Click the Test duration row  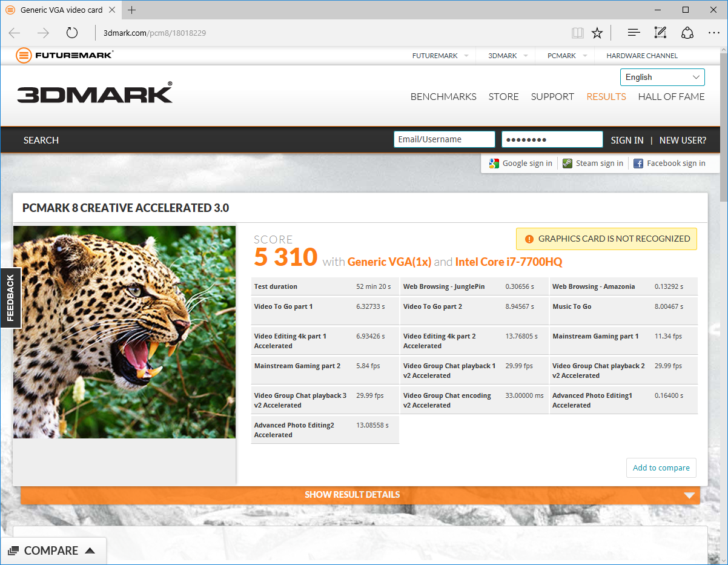(x=325, y=286)
